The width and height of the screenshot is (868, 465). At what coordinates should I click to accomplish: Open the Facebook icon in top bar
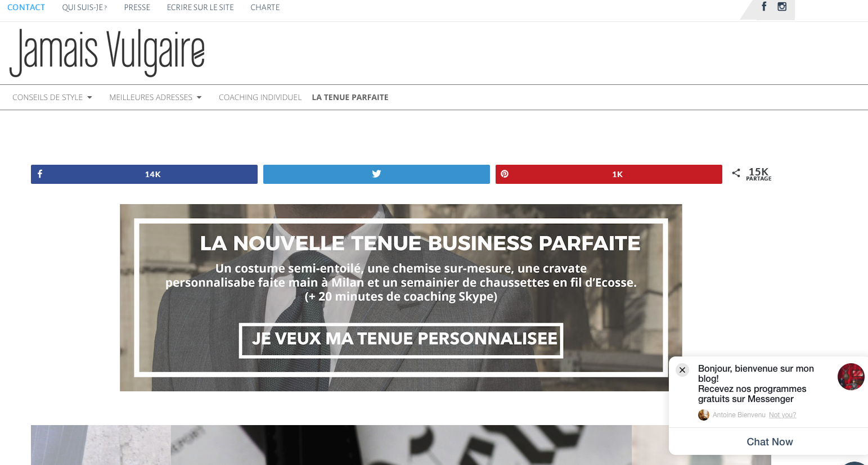click(x=764, y=7)
